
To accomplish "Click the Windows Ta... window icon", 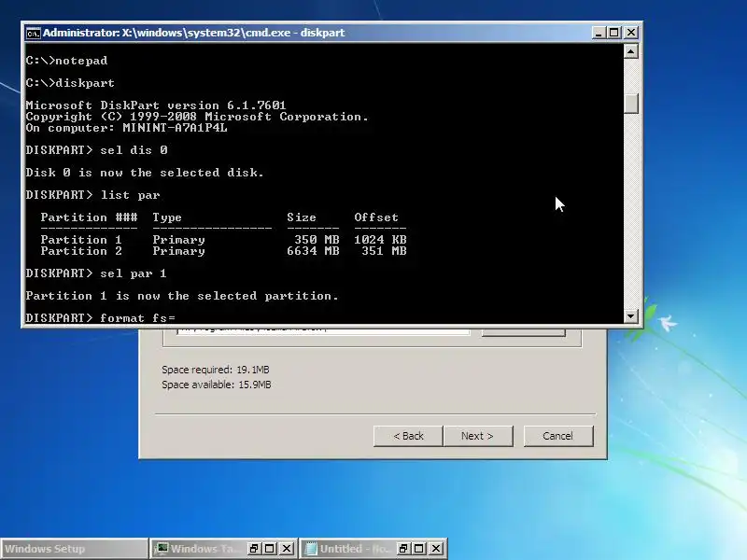I will pyautogui.click(x=162, y=549).
